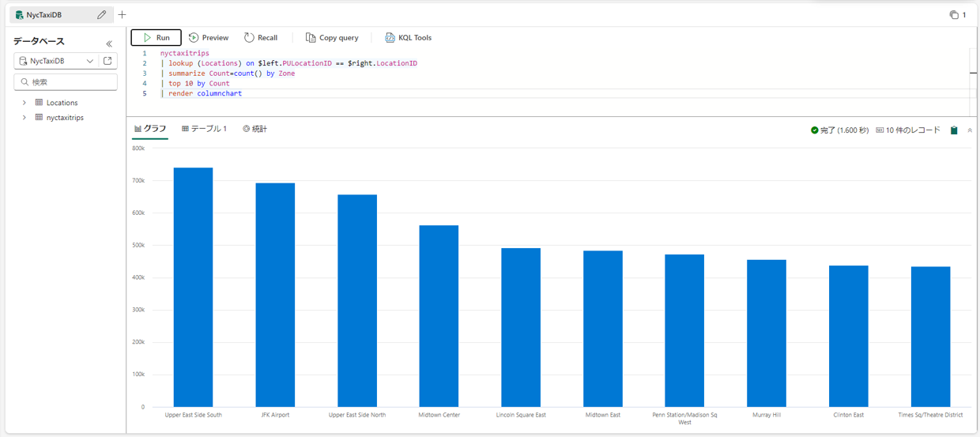Add a new query tab with plus icon

click(122, 15)
